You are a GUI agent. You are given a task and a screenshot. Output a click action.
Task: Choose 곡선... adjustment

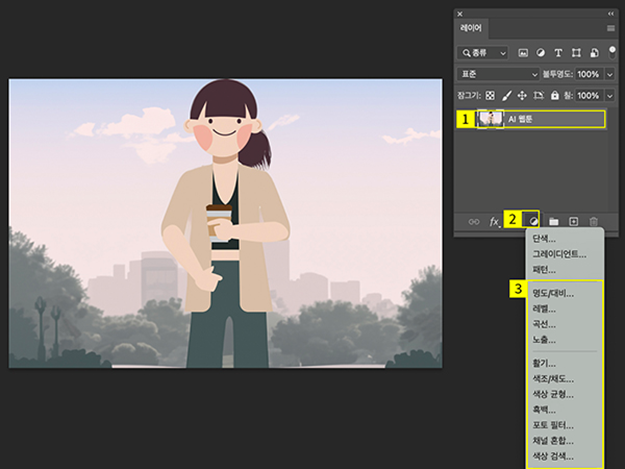(564, 325)
